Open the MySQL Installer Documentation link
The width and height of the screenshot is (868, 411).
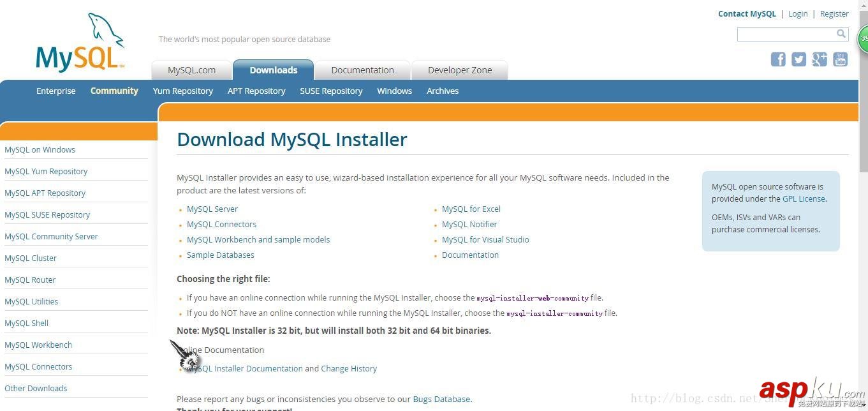245,368
